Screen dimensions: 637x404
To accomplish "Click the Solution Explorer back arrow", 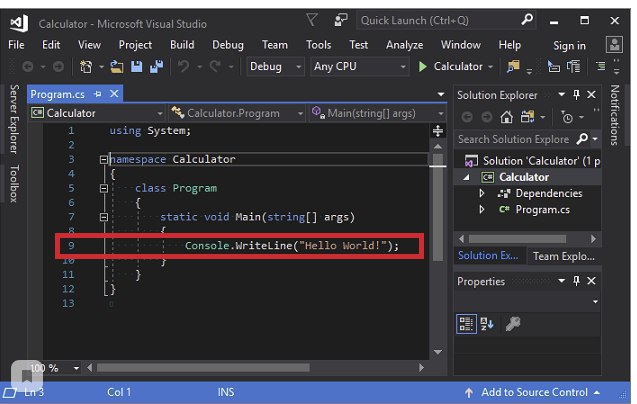I will tap(467, 117).
